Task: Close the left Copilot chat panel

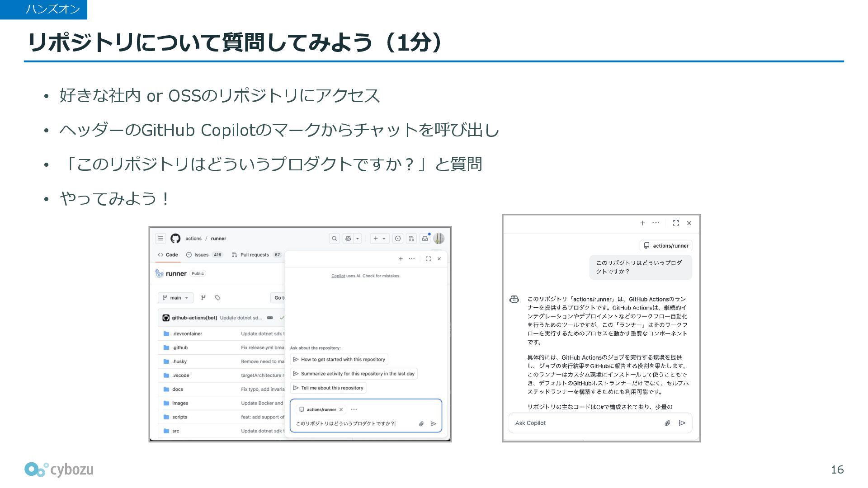Action: tap(439, 259)
